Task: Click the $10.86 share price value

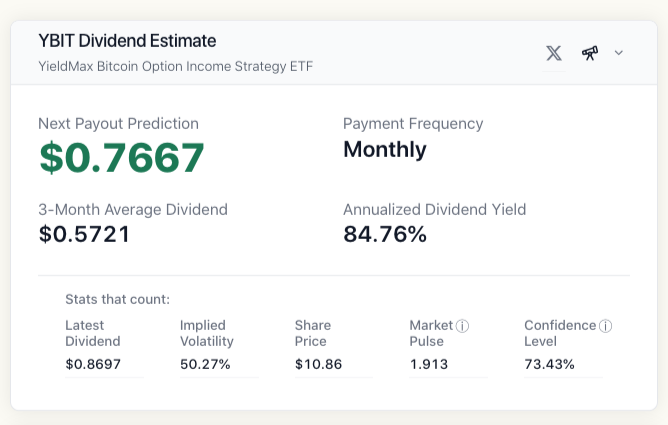Action: tap(318, 364)
